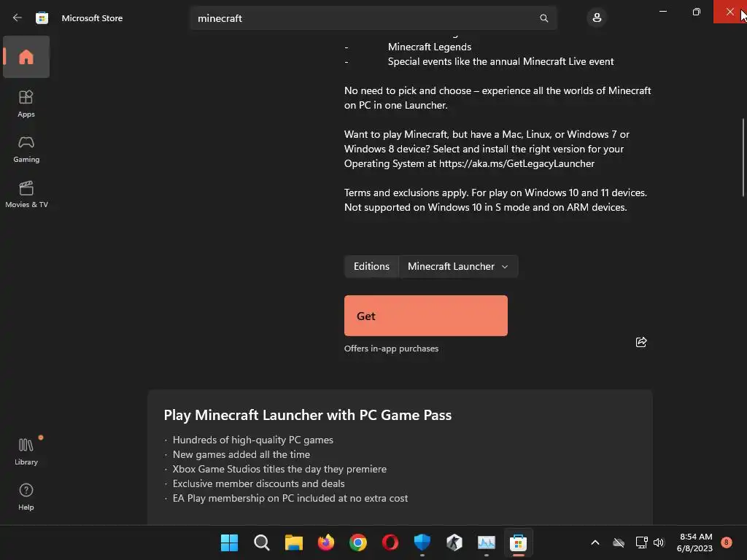
Task: Click the cloud sync tray icon
Action: click(619, 542)
